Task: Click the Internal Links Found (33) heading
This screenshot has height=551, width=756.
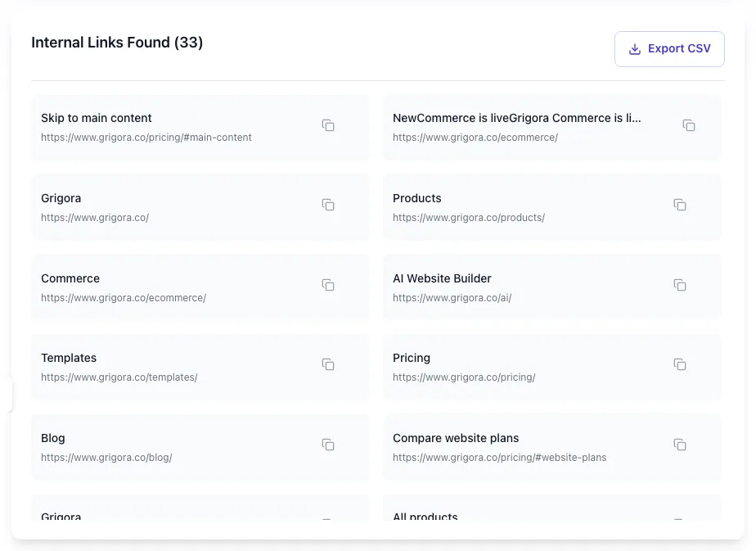Action: pyautogui.click(x=117, y=43)
